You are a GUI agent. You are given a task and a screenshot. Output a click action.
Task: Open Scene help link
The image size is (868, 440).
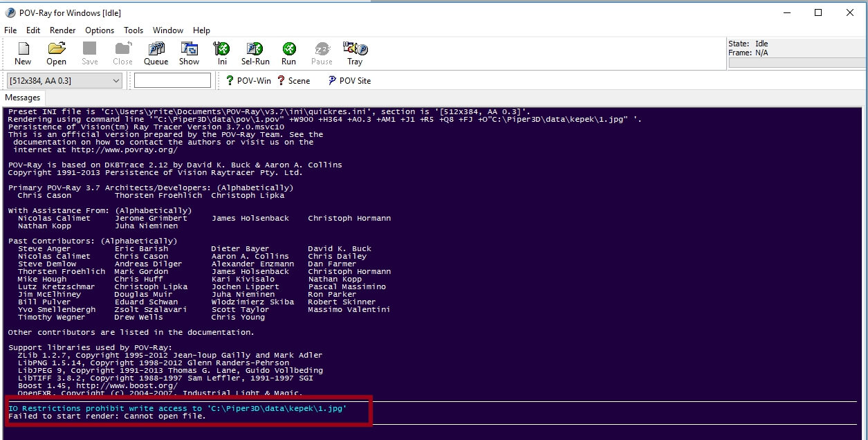point(294,81)
